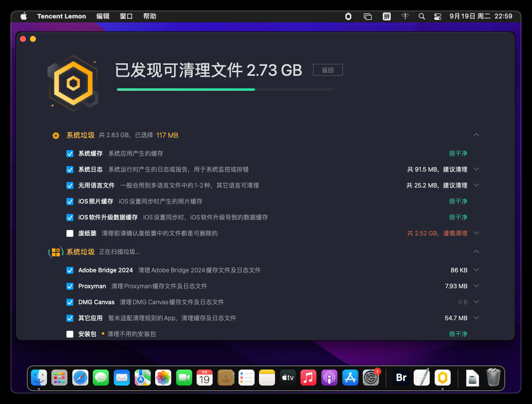Open the Trash in dock
Image resolution: width=532 pixels, height=404 pixels.
(493, 378)
